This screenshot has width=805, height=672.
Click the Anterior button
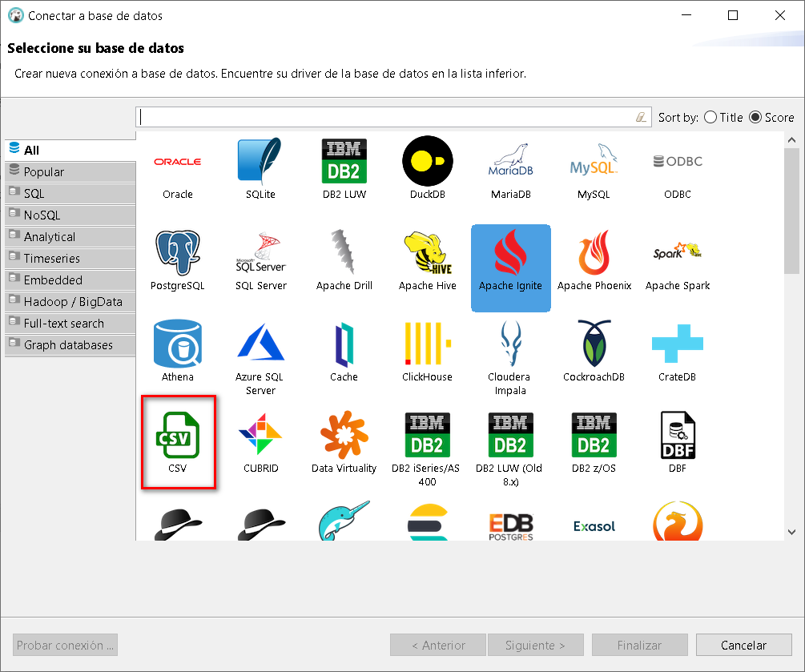coord(438,645)
